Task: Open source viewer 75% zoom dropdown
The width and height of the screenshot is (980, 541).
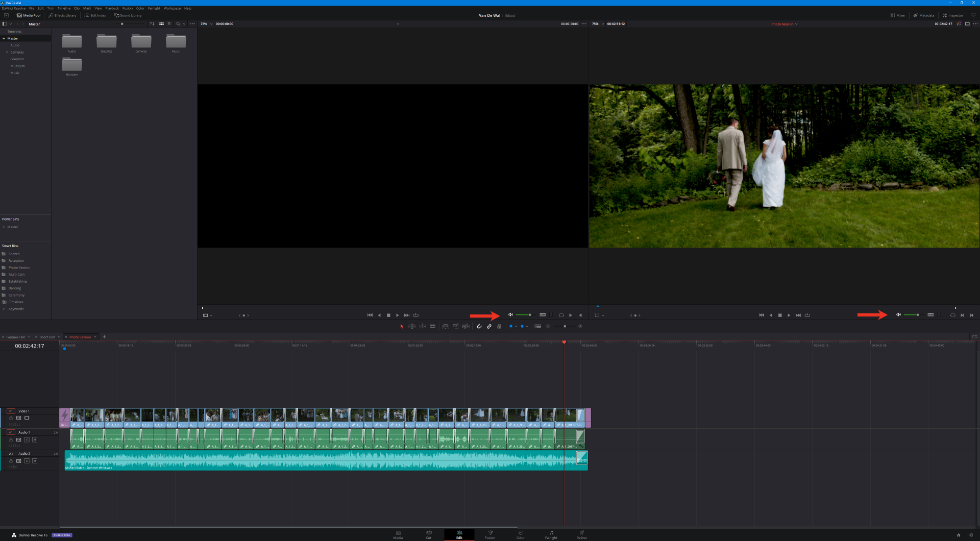Action: coord(210,23)
